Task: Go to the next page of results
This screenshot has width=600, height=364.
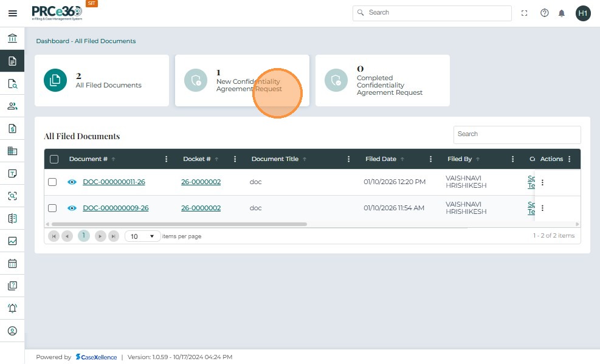Action: tap(100, 236)
